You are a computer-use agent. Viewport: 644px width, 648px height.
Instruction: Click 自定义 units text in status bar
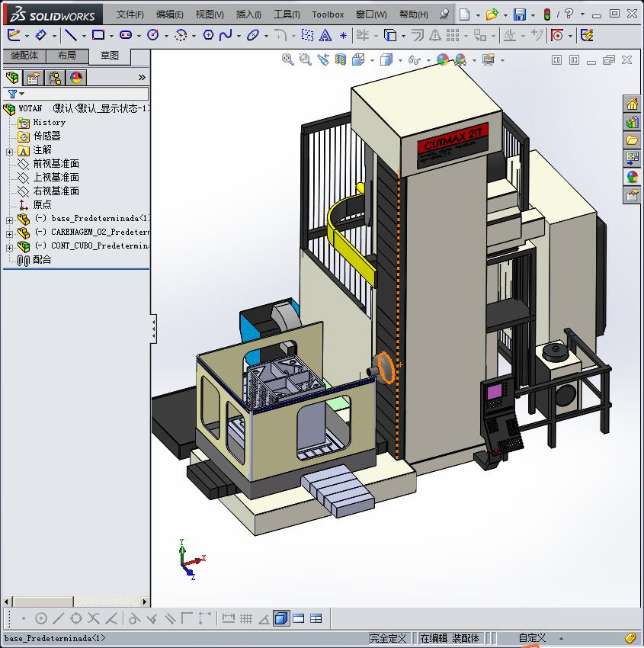(x=532, y=638)
